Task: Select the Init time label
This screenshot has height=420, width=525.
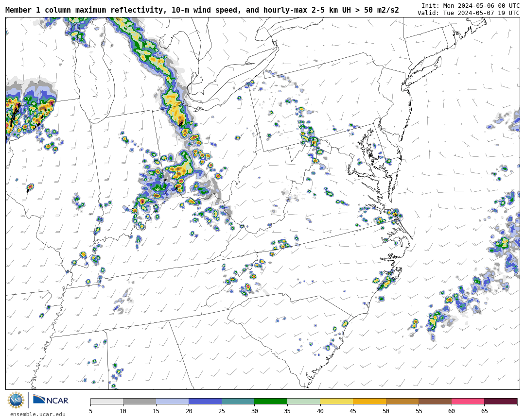Action: 470,6
